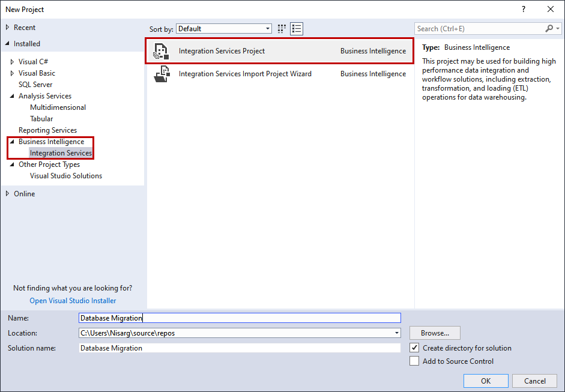Select Visual C# category label
565x392 pixels.
(33, 62)
